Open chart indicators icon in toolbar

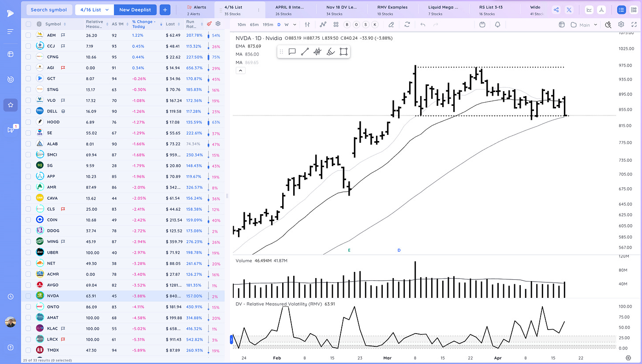pos(308,25)
